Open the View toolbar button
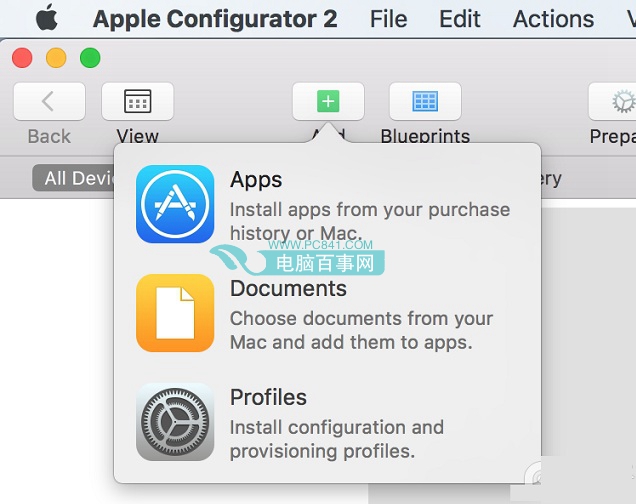636x504 pixels. 137,101
